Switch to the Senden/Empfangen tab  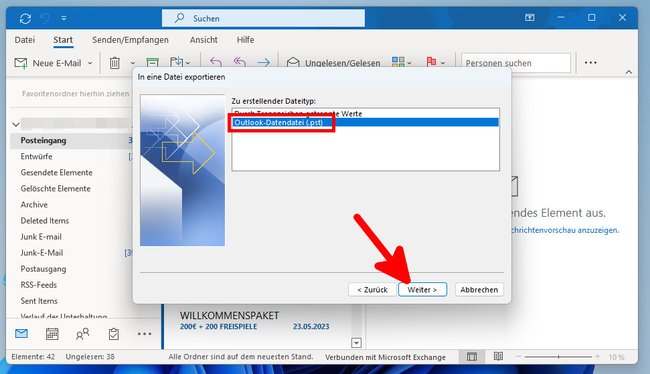(x=130, y=40)
